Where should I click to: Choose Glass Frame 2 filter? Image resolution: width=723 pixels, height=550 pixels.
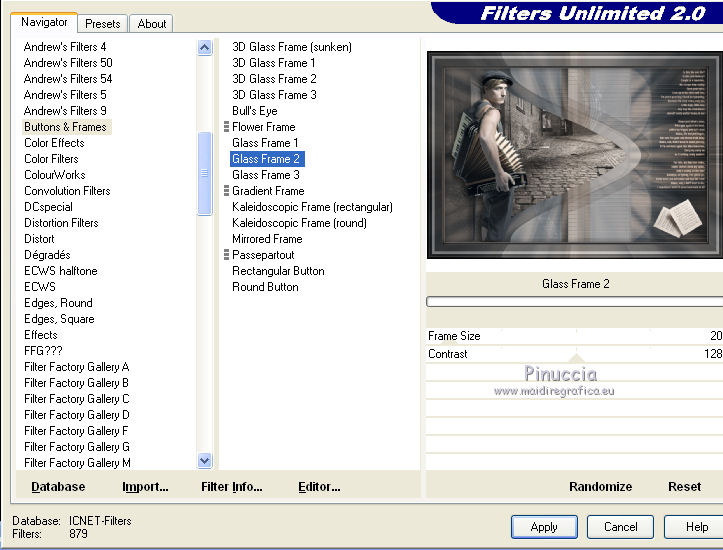tap(267, 159)
